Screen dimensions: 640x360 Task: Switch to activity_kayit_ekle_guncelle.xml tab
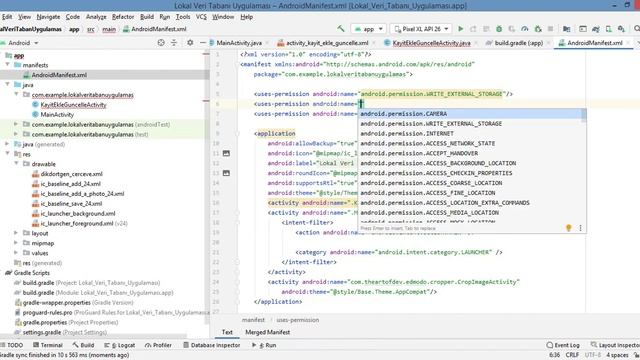(x=327, y=43)
